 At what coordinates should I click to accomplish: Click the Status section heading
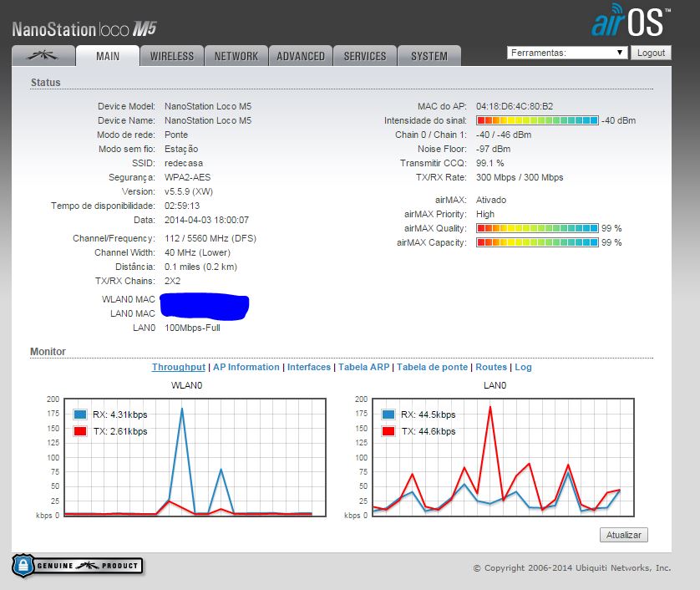tap(46, 83)
